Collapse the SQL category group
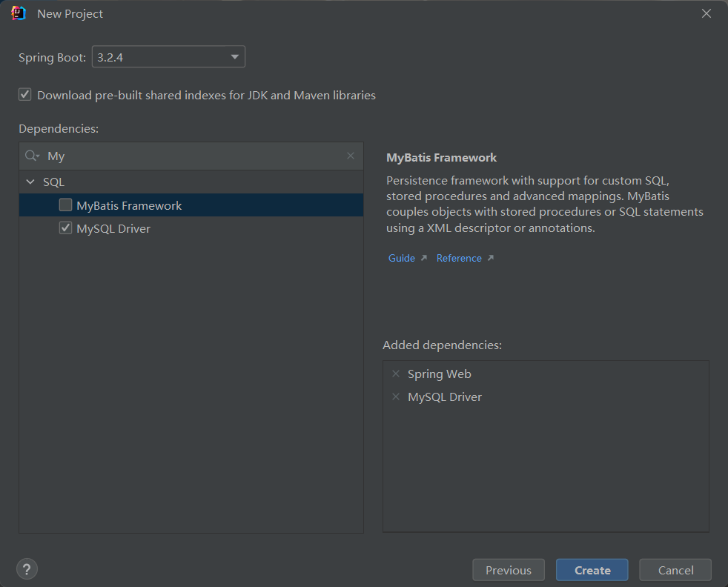728x587 pixels. 30,182
